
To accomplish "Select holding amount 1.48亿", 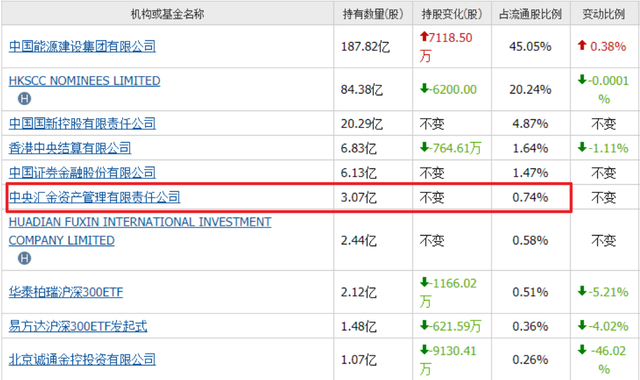I will (x=358, y=326).
